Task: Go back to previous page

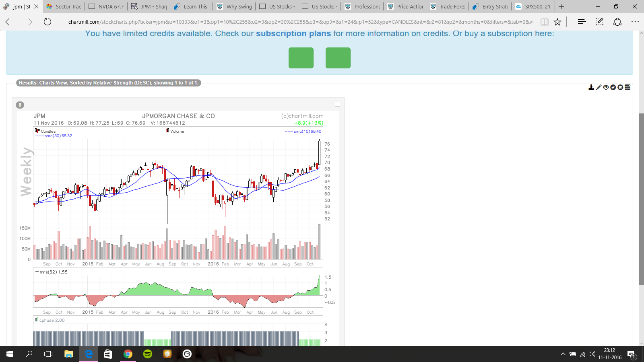Action: click(9, 22)
